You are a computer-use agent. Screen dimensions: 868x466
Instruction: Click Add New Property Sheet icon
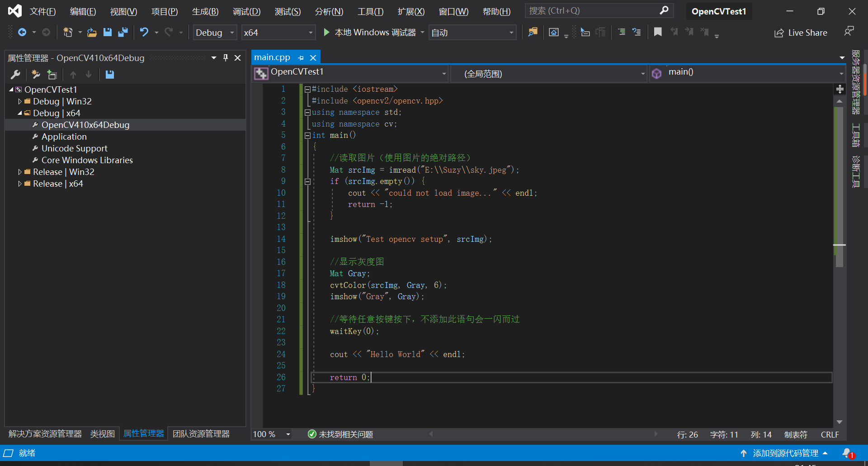point(36,75)
